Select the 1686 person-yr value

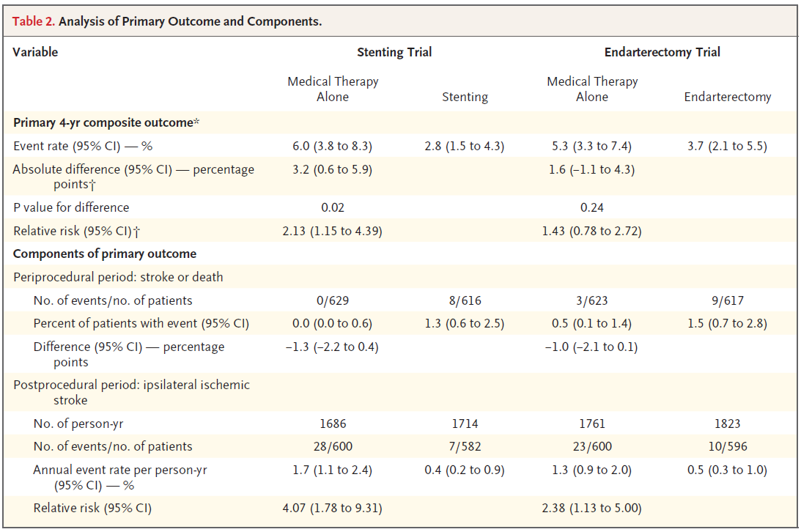pos(333,424)
